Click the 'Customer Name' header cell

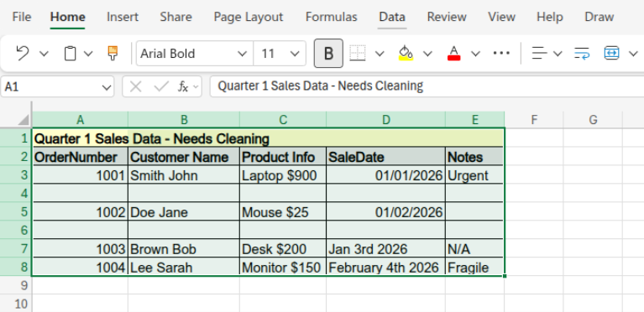[x=184, y=157]
